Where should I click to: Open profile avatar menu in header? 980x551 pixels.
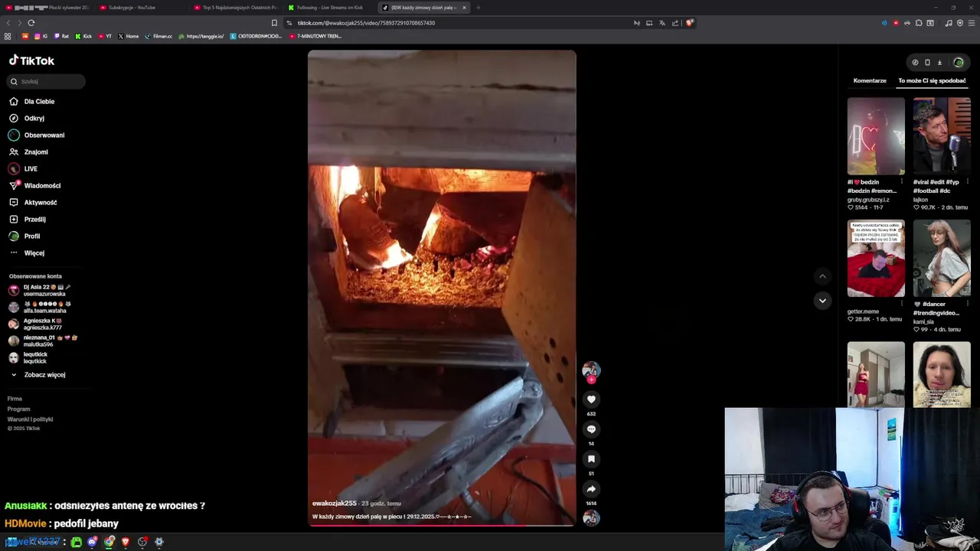(x=958, y=63)
